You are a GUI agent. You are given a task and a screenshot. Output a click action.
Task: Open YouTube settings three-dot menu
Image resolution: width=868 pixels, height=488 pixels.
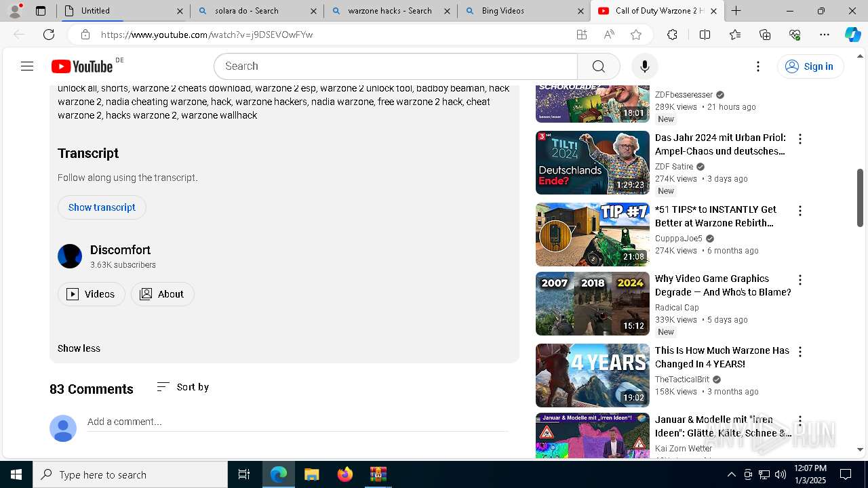(x=758, y=66)
